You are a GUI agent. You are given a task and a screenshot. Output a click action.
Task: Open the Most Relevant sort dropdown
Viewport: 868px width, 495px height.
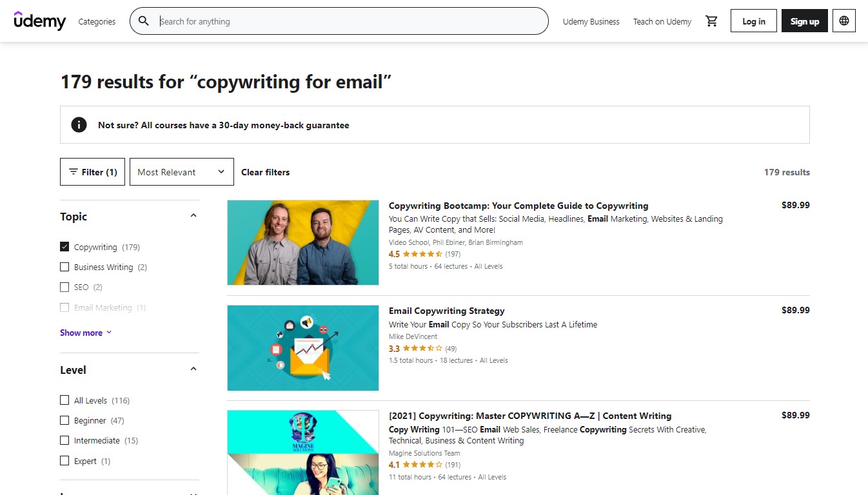point(181,171)
